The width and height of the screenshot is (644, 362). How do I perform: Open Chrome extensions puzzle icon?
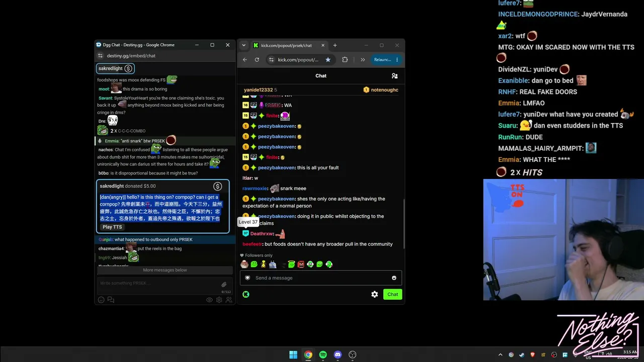[345, 59]
